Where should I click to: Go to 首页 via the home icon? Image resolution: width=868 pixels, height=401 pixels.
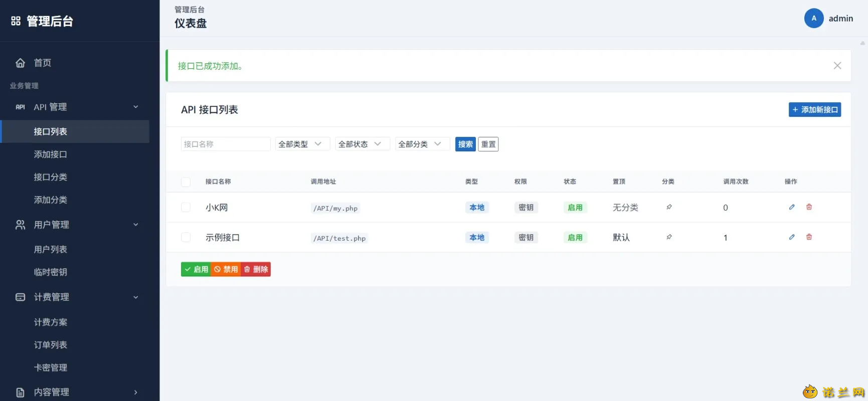[20, 63]
